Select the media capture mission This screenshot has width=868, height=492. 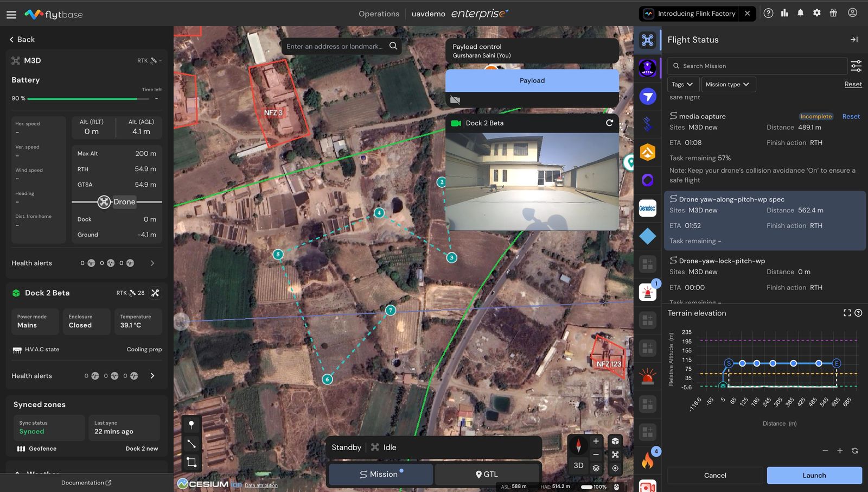pos(764,147)
